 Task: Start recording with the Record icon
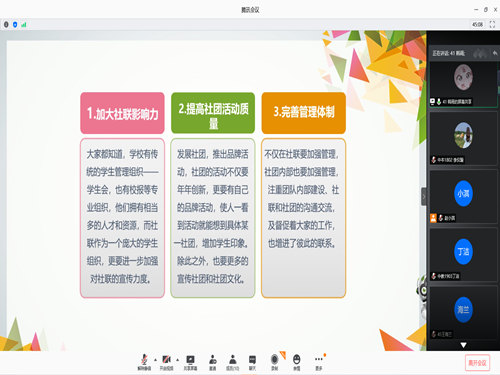(x=275, y=362)
